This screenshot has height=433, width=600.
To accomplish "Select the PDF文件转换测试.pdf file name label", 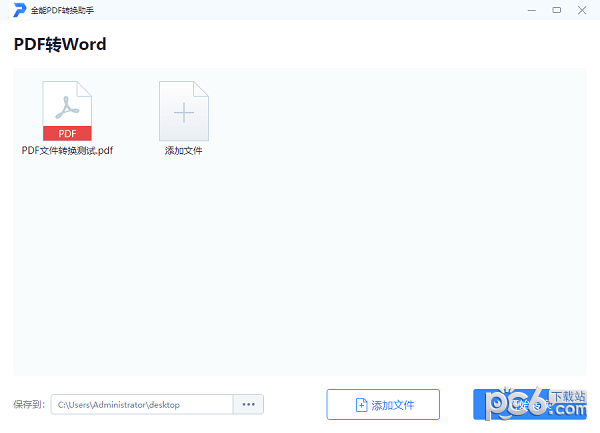I will [x=67, y=151].
